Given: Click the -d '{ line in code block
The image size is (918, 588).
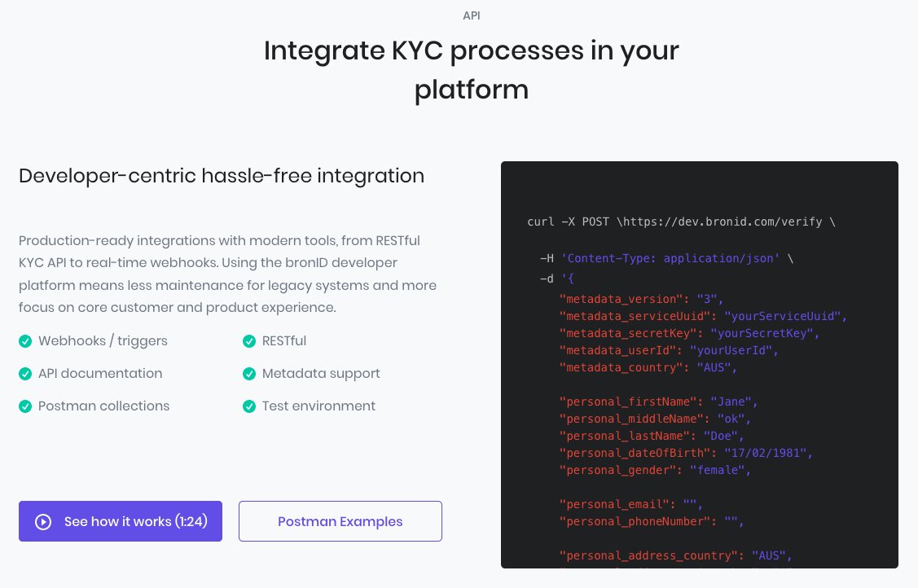Looking at the screenshot, I should pyautogui.click(x=557, y=279).
